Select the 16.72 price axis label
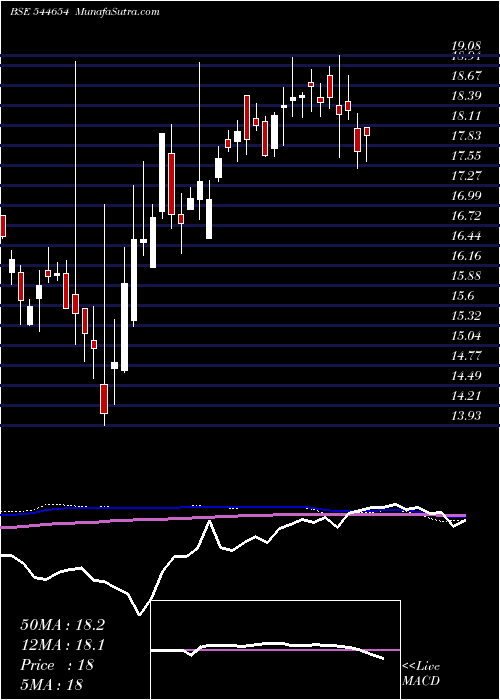This screenshot has width=500, height=700. pyautogui.click(x=466, y=216)
